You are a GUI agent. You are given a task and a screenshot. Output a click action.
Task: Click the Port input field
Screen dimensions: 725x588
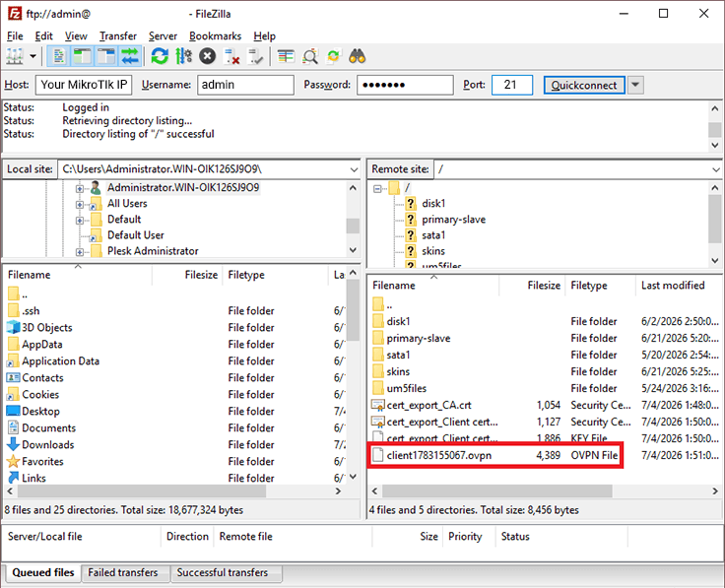click(x=512, y=85)
